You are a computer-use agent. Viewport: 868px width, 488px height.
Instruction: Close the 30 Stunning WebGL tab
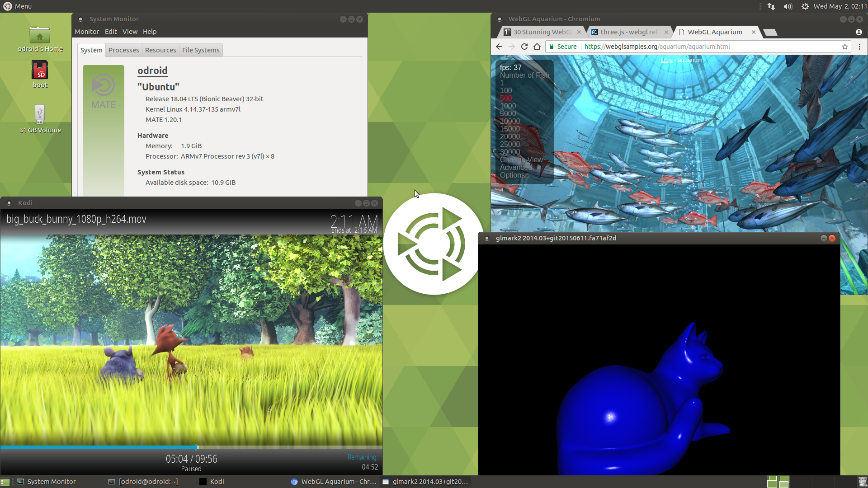pos(579,32)
